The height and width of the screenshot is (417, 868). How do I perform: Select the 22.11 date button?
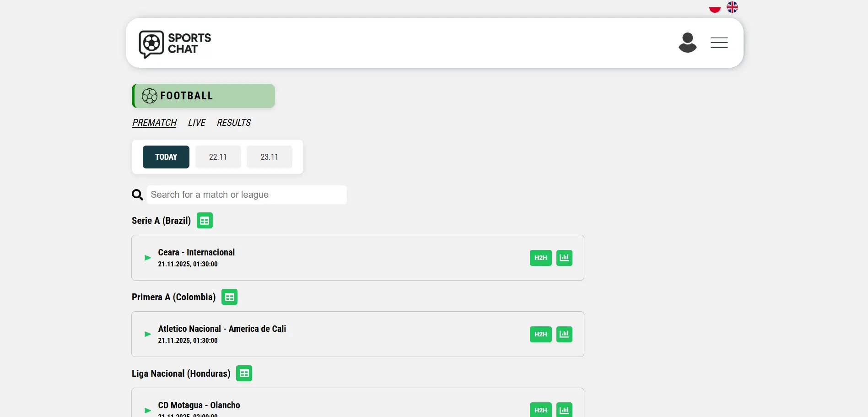(218, 157)
